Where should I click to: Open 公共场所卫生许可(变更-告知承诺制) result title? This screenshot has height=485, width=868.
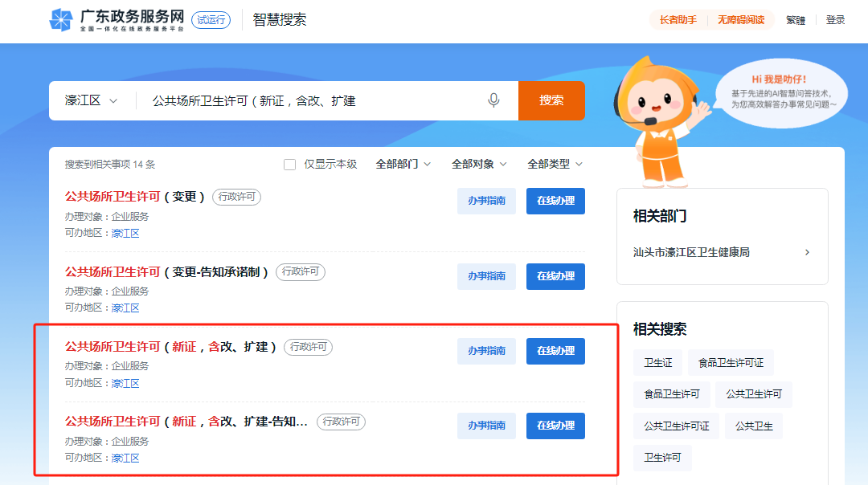166,271
